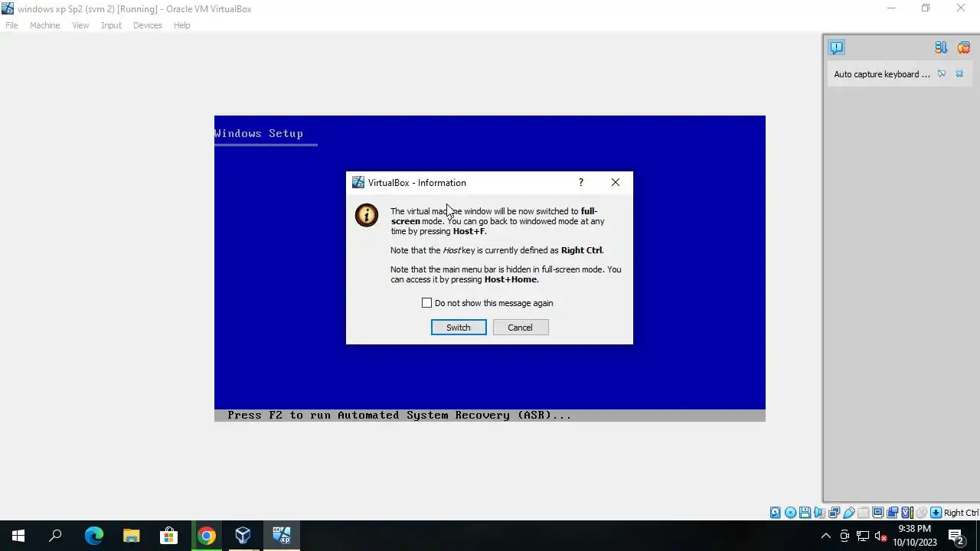Screen dimensions: 980x551
Task: Open Windows taskbar search
Action: pos(55,536)
